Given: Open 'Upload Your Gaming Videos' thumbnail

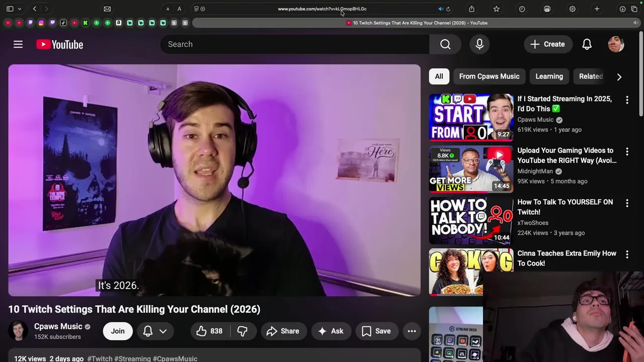Looking at the screenshot, I should click(x=471, y=168).
